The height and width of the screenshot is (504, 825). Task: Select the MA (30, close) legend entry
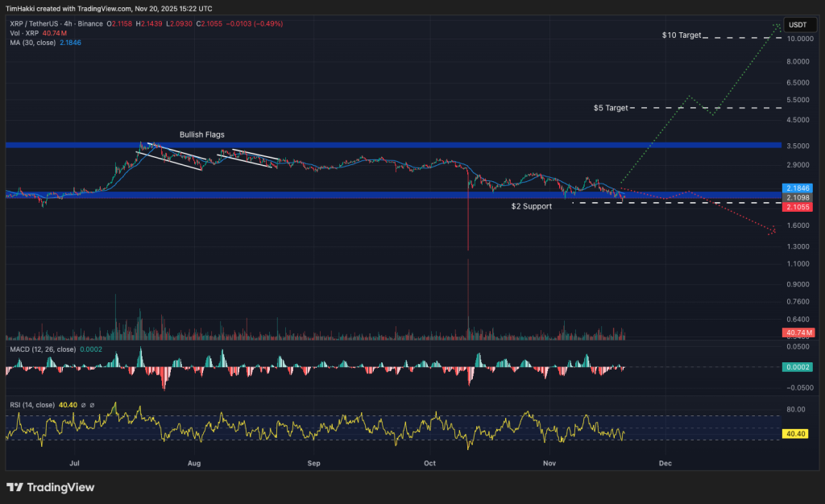point(32,43)
